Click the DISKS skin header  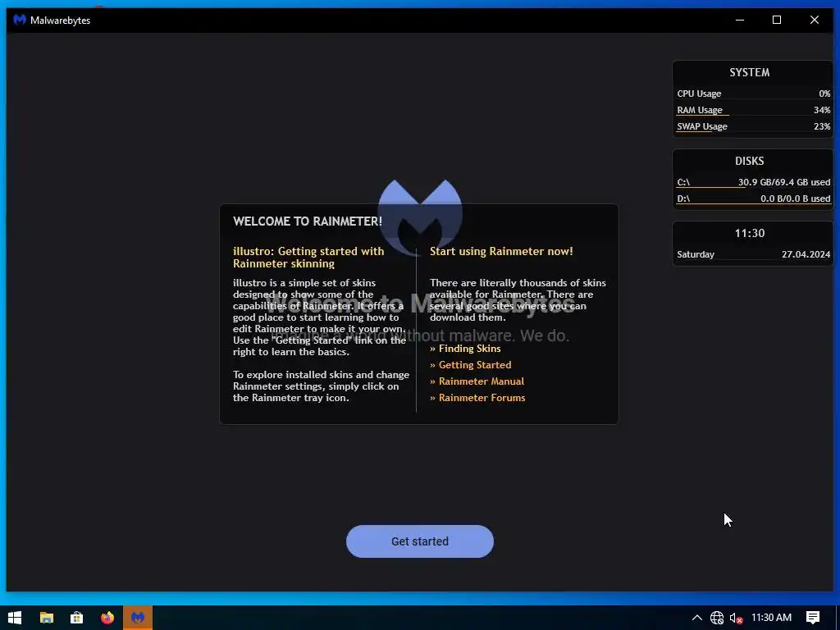[x=750, y=161]
